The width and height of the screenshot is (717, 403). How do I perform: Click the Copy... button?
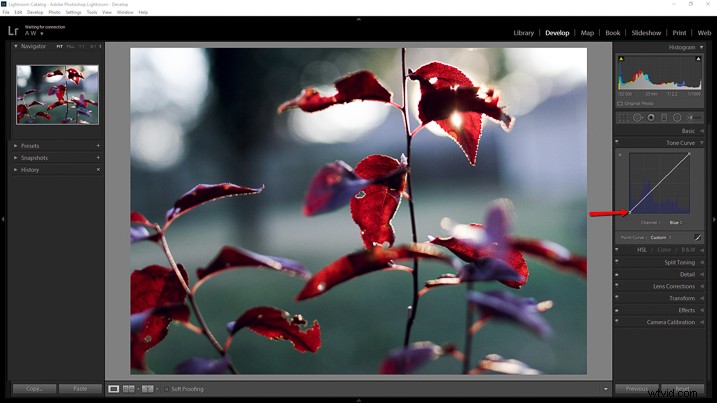34,389
